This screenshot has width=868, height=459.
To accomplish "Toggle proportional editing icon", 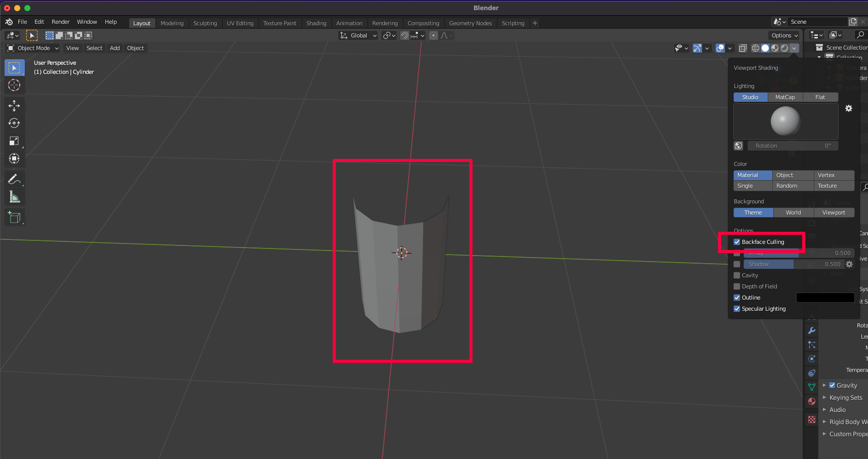I will 433,35.
